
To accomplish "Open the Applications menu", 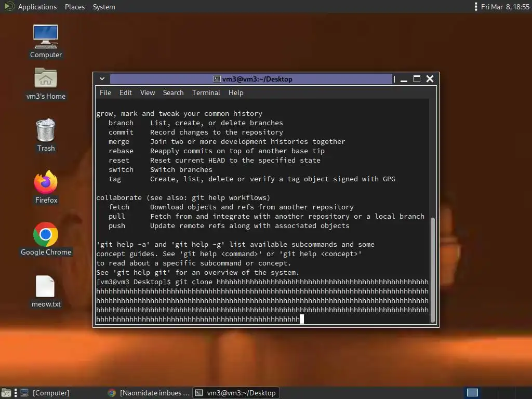I will [37, 7].
